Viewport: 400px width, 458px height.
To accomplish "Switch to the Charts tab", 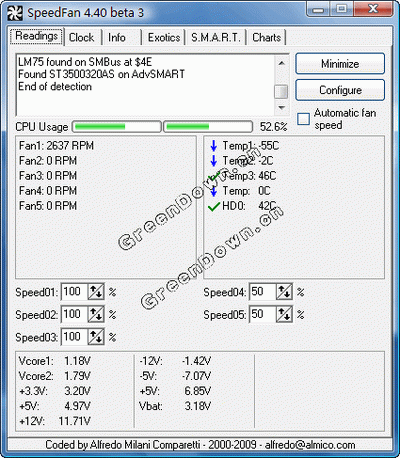I will click(x=267, y=37).
